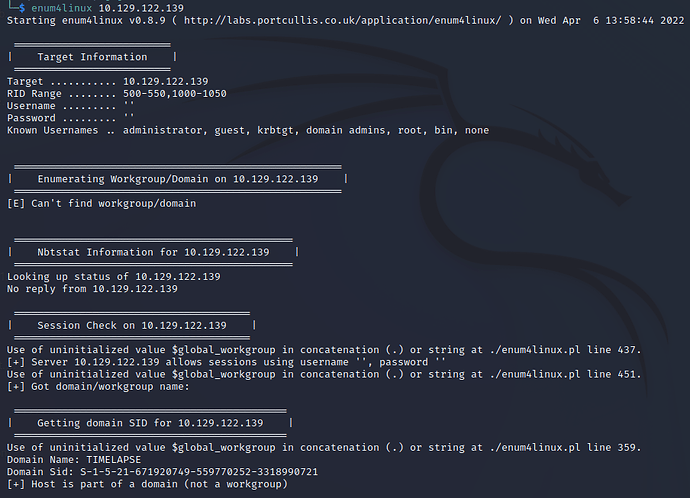The width and height of the screenshot is (690, 498).
Task: Click the 'Target Information' section header
Action: tap(92, 57)
